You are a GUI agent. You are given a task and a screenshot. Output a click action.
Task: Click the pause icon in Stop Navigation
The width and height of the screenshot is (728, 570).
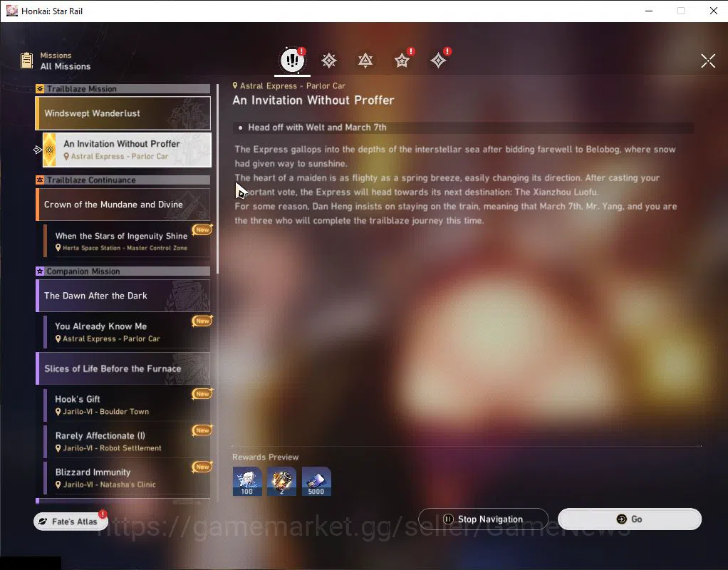tap(448, 519)
